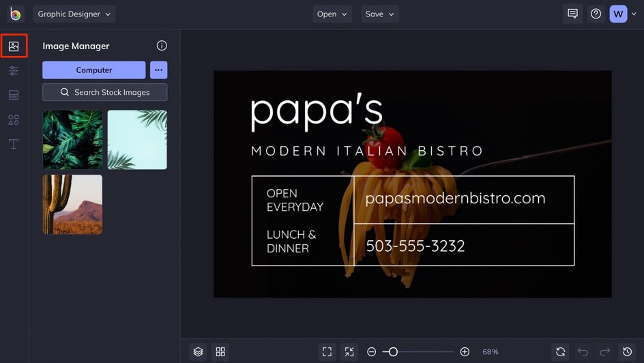Open the Graphics shapes sidebar icon
This screenshot has height=363, width=644.
click(14, 119)
